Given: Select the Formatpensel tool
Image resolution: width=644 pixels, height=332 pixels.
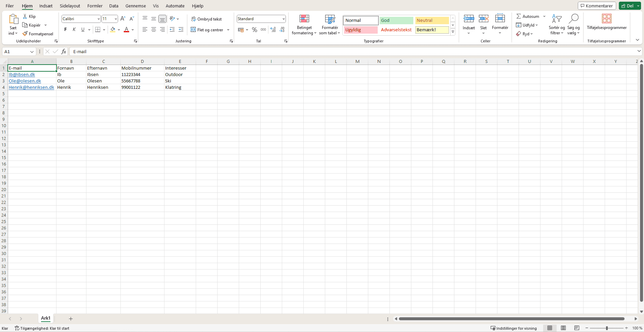Looking at the screenshot, I should coord(38,34).
